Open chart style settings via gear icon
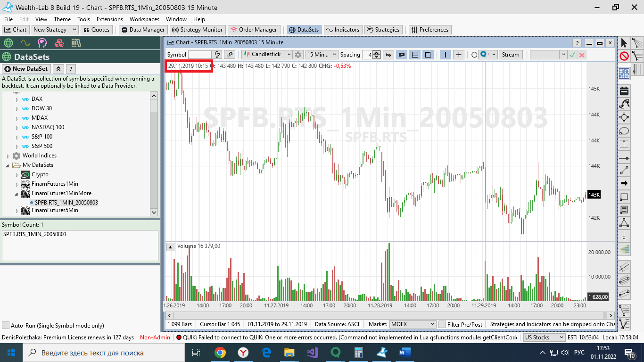This screenshot has height=362, width=644. point(298,54)
